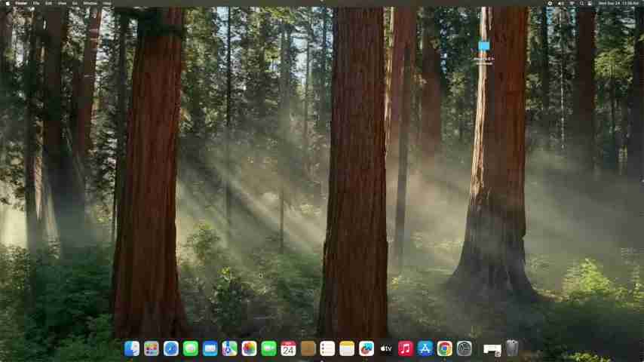Open Launchpad from the Dock
The width and height of the screenshot is (644, 362).
pyautogui.click(x=151, y=348)
